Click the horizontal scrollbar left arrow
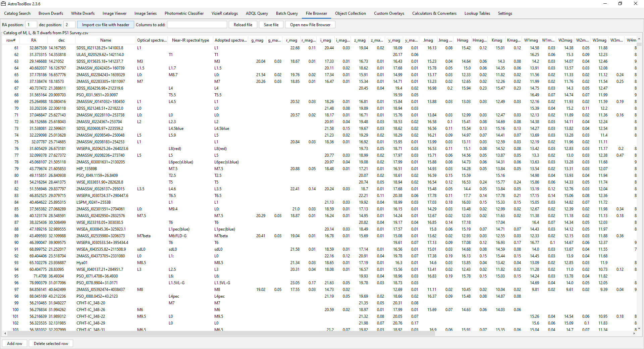 click(4, 334)
